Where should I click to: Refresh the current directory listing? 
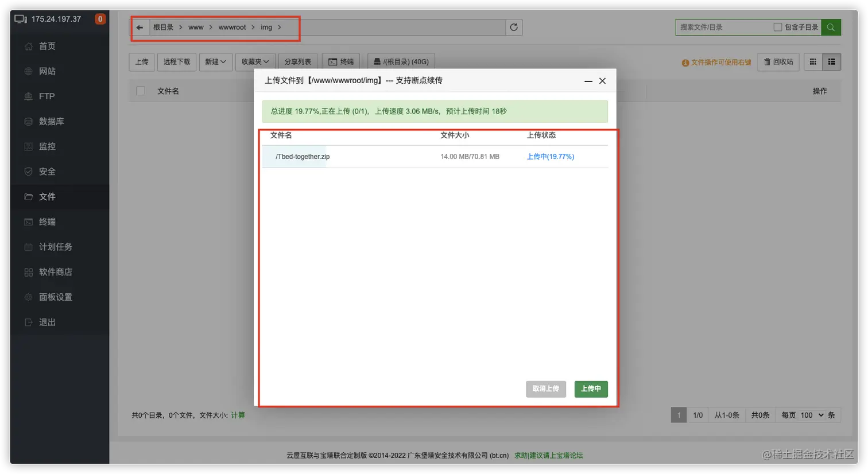pyautogui.click(x=514, y=27)
